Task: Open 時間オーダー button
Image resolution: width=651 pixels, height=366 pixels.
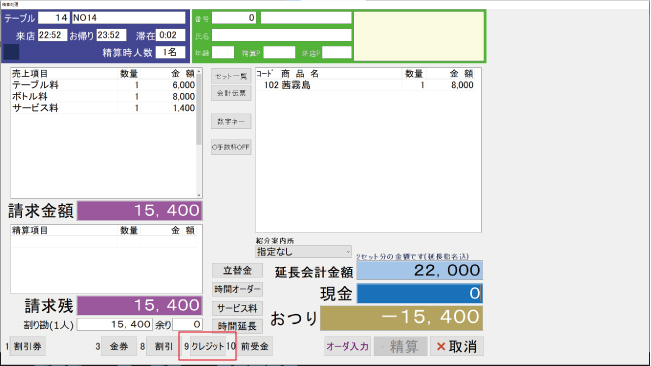Action: [x=237, y=289]
